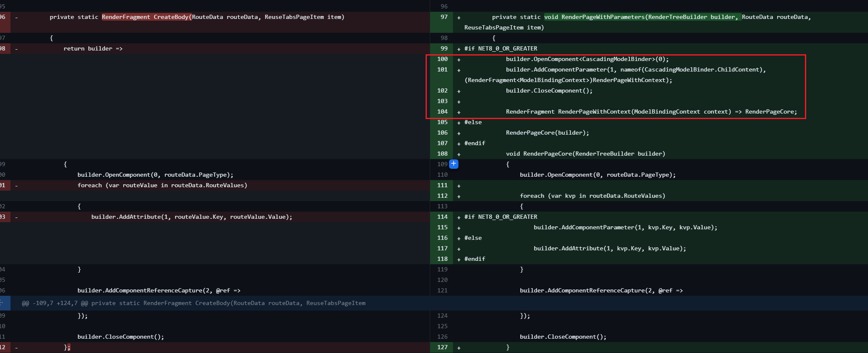Click the blue add comment plus button
868x353 pixels.
[454, 164]
